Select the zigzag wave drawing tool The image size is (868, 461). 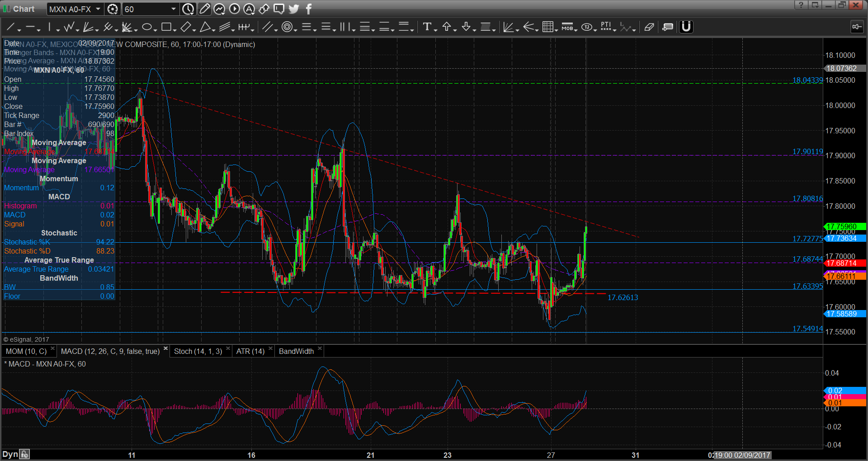(69, 27)
